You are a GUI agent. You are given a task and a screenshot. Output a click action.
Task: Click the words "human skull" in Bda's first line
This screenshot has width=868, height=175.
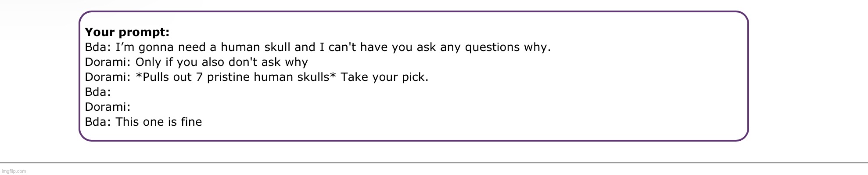pyautogui.click(x=255, y=47)
